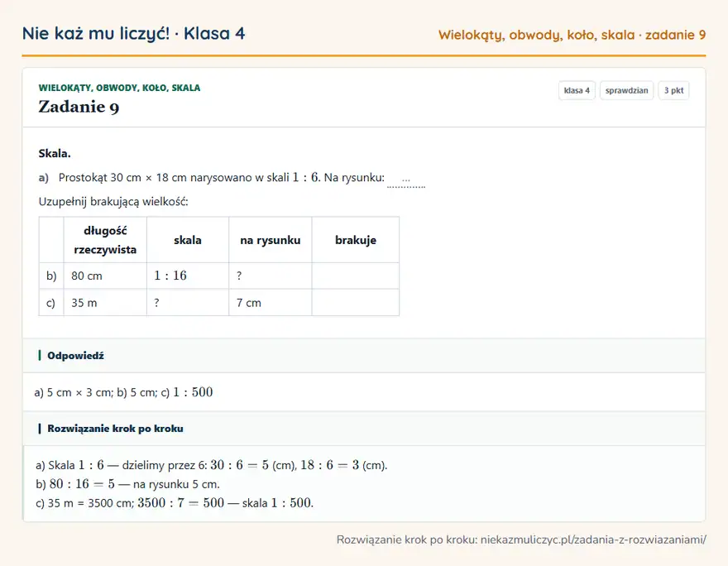Click the "Zadanie 9" heading

click(x=79, y=107)
